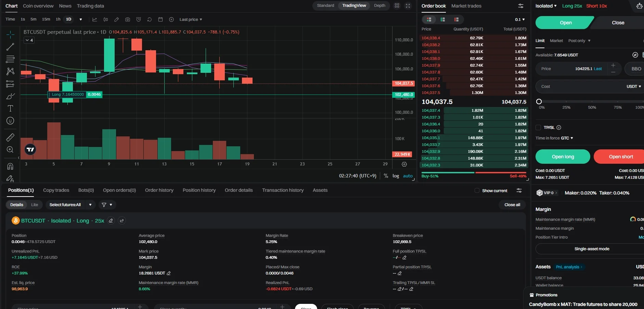This screenshot has height=309, width=644.
Task: Expand chart to fullscreen
Action: pos(408,6)
